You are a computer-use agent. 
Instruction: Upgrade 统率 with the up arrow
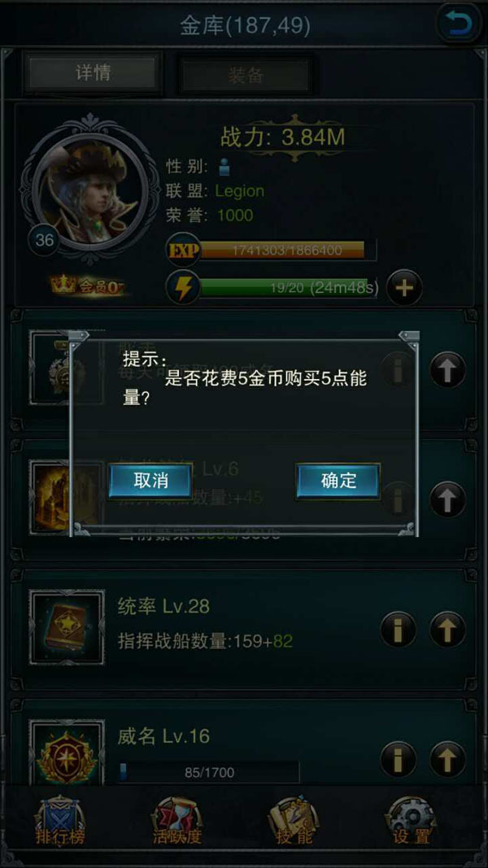tap(447, 630)
